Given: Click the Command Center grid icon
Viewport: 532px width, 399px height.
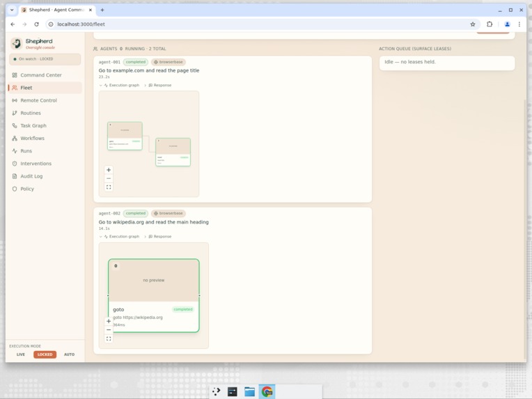Looking at the screenshot, I should point(15,75).
